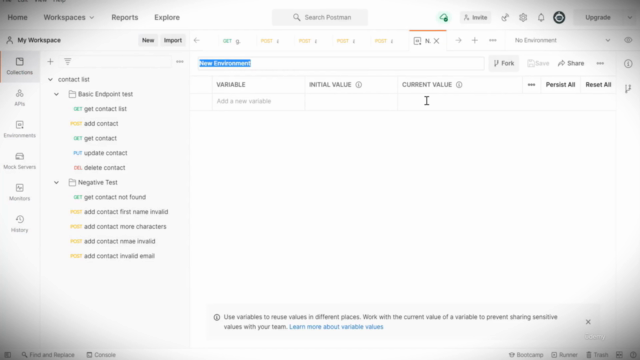Click the New button
This screenshot has height=360, width=640.
coord(148,40)
